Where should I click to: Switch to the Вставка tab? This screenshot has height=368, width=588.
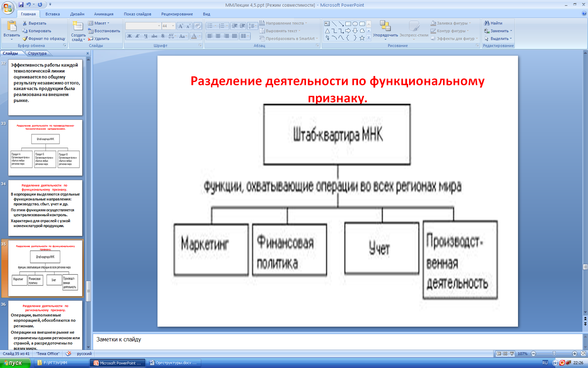[52, 14]
